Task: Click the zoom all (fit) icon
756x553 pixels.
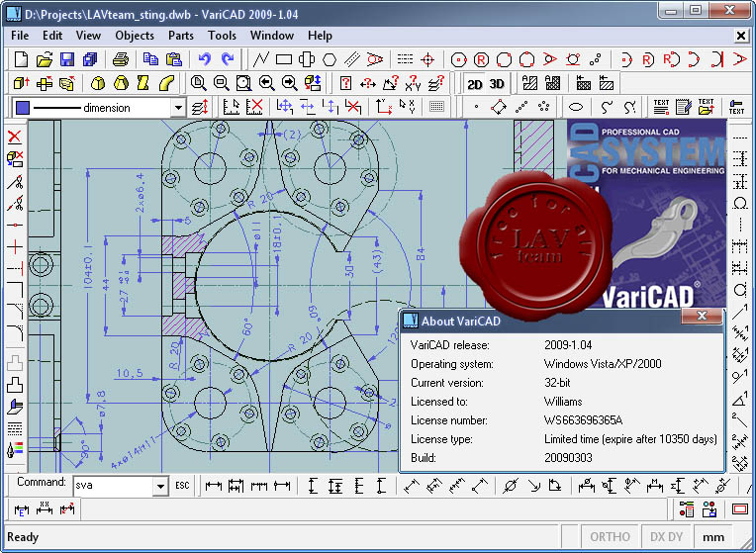Action: [244, 83]
